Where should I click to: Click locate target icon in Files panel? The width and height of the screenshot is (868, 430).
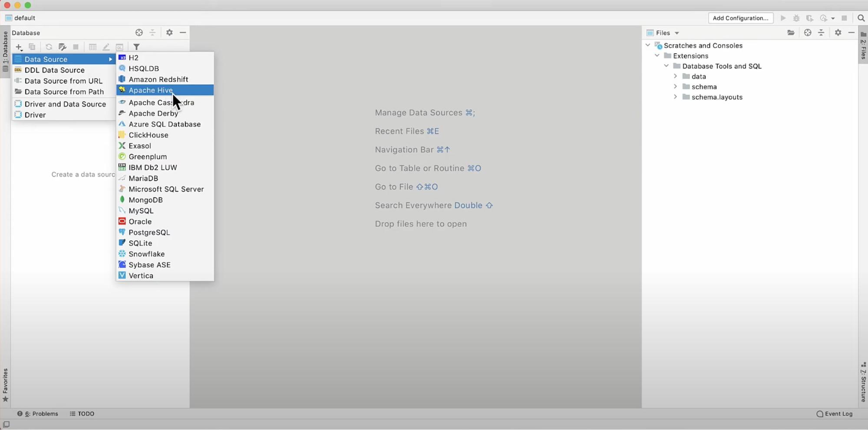click(x=808, y=33)
